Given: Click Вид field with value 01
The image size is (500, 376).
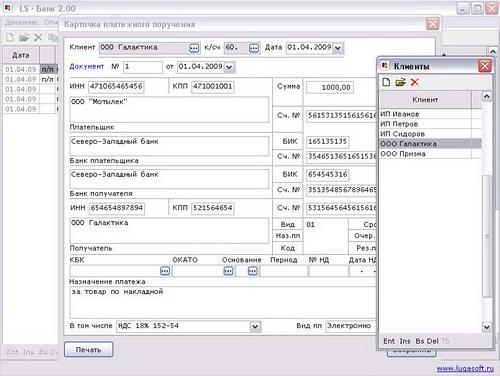Looking at the screenshot, I should click(326, 225).
